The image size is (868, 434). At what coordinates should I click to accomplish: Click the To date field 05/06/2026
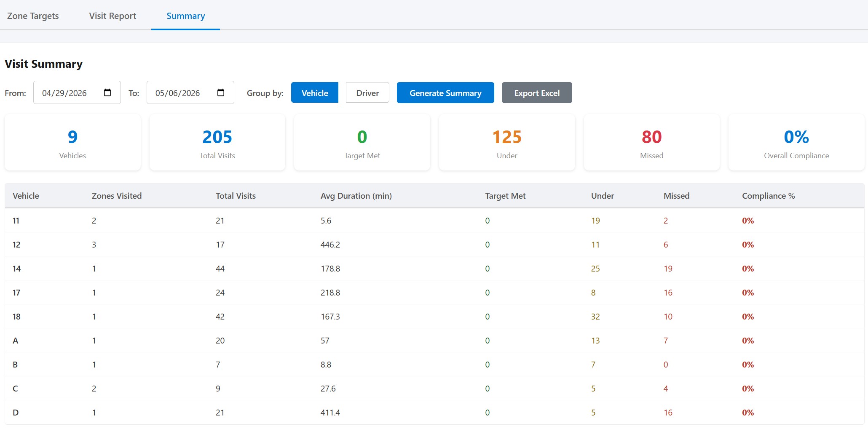coord(190,93)
